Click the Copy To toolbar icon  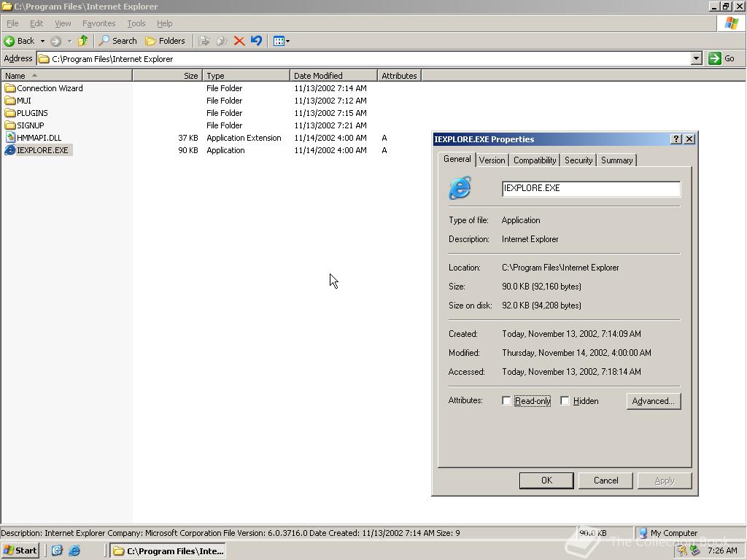(222, 41)
